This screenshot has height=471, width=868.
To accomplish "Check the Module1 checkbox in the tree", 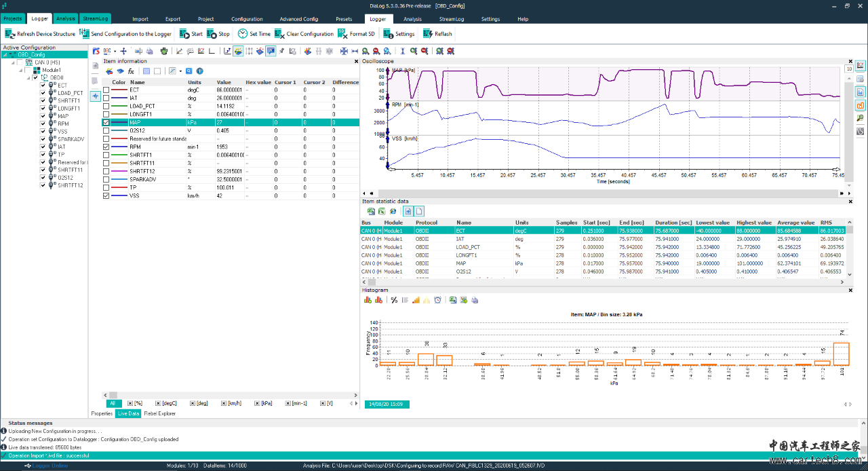I will click(x=27, y=70).
